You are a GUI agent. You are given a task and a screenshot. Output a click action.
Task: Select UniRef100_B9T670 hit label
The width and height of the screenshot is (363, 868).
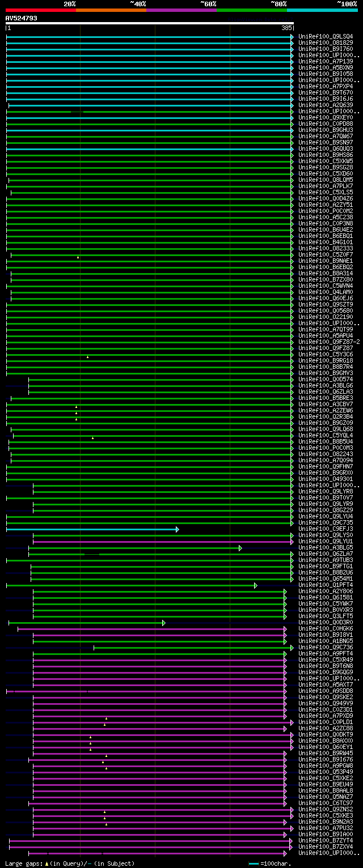[326, 92]
